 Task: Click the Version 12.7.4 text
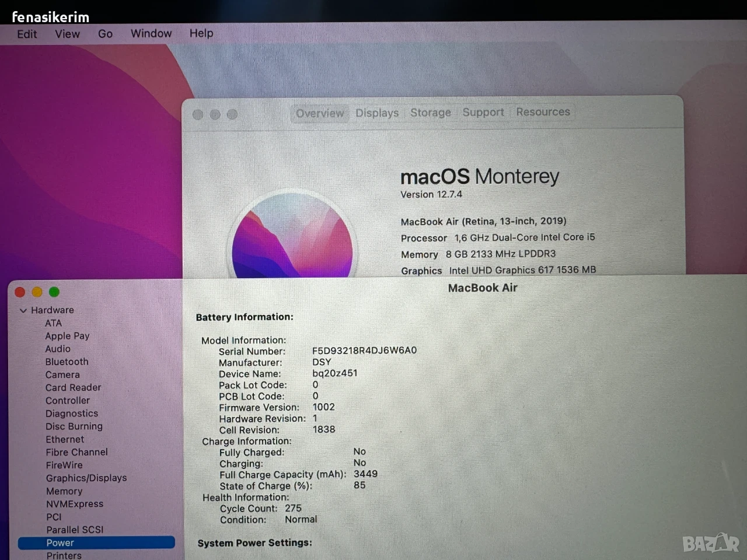click(431, 194)
